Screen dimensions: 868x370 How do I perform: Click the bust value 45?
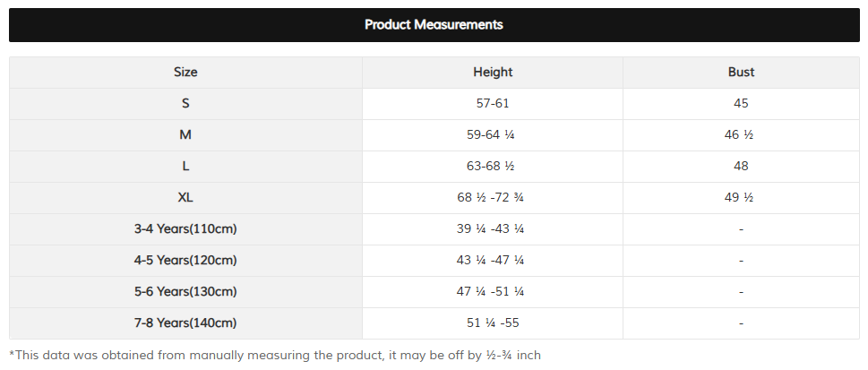point(741,104)
